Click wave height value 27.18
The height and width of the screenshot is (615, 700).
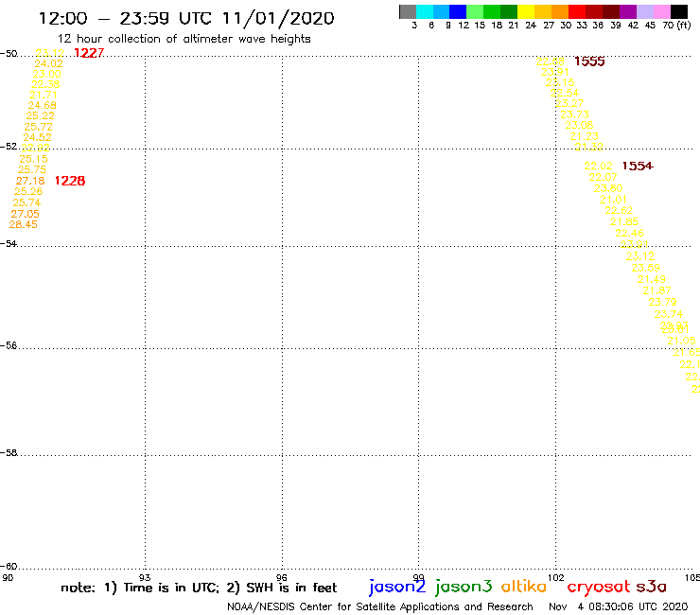coord(30,181)
